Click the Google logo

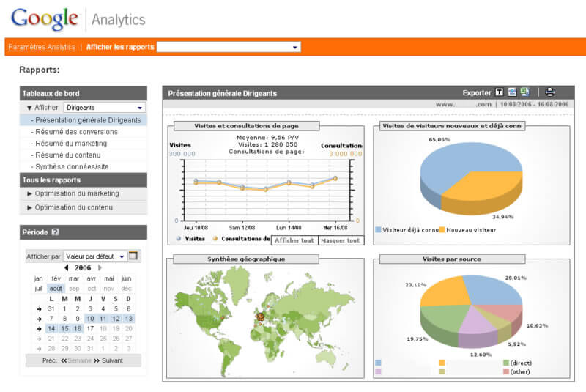click(x=45, y=19)
